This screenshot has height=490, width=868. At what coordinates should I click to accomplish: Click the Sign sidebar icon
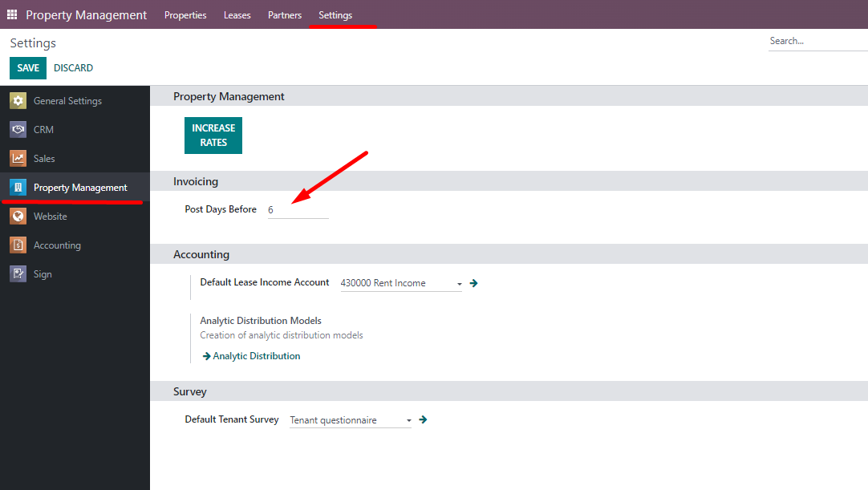18,274
